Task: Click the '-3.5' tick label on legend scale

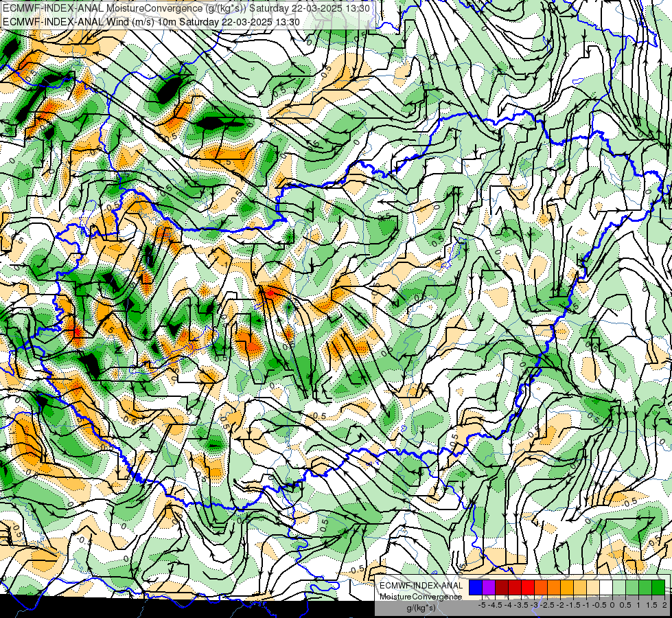Action: pyautogui.click(x=521, y=605)
